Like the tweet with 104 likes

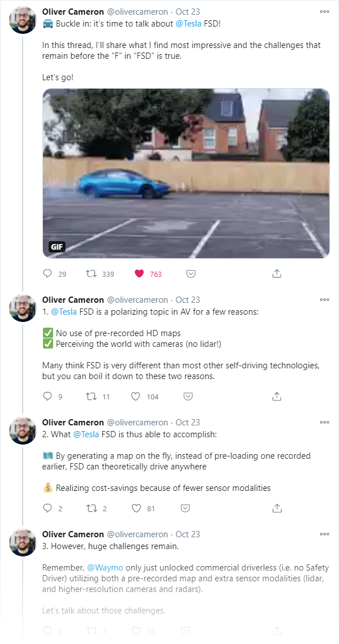(136, 397)
